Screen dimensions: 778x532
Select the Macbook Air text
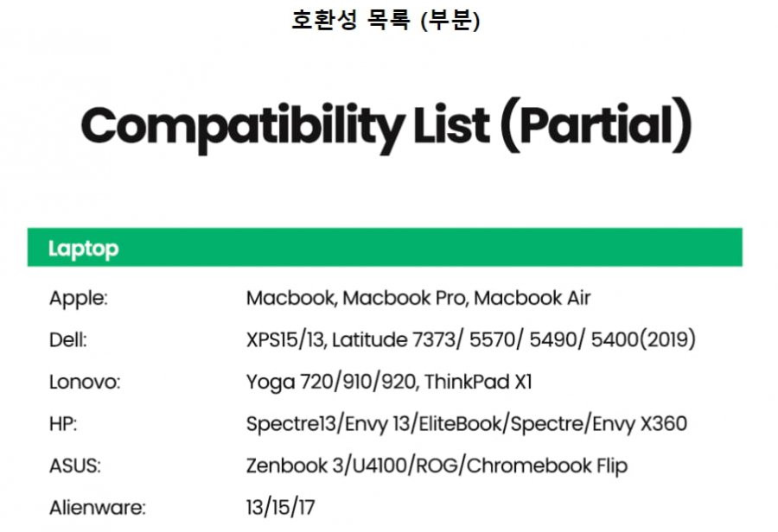pos(532,298)
